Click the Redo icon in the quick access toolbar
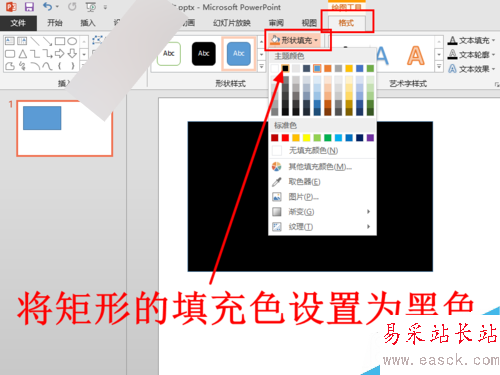This screenshot has height=375, width=500. (72, 6)
